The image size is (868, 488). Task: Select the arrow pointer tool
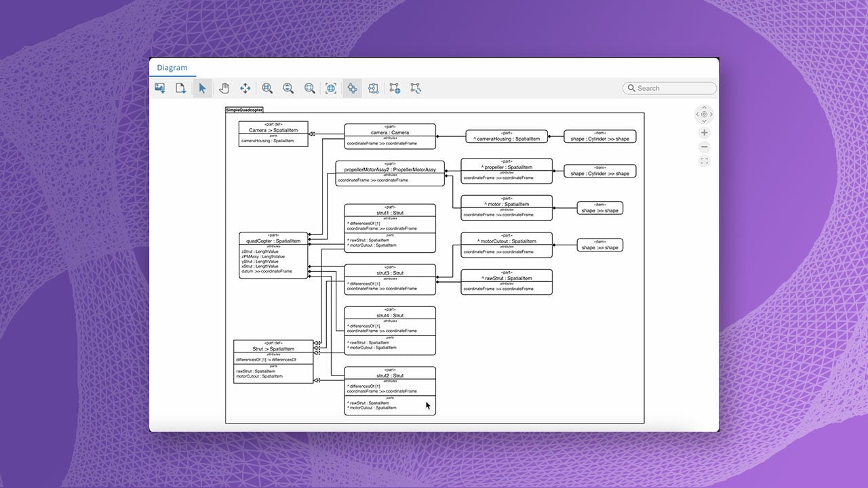[x=202, y=88]
